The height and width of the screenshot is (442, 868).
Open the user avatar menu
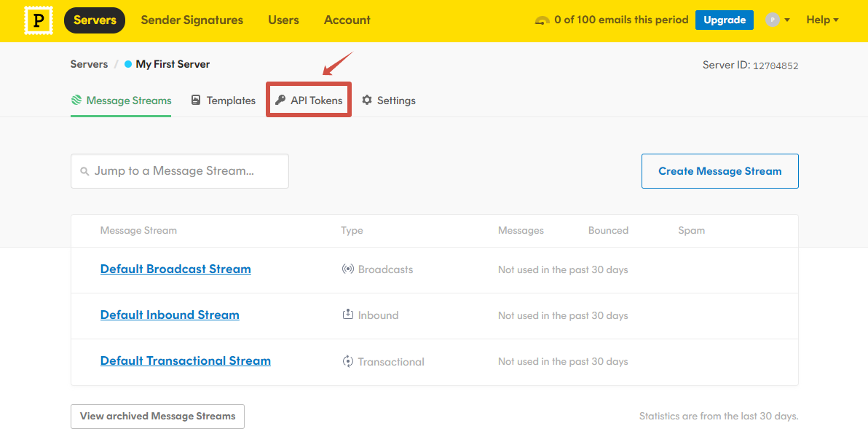tap(777, 20)
